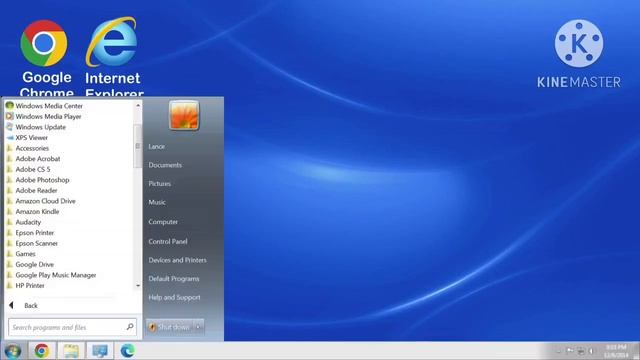Image resolution: width=640 pixels, height=360 pixels.
Task: Click the search magnifier icon
Action: coord(130,327)
